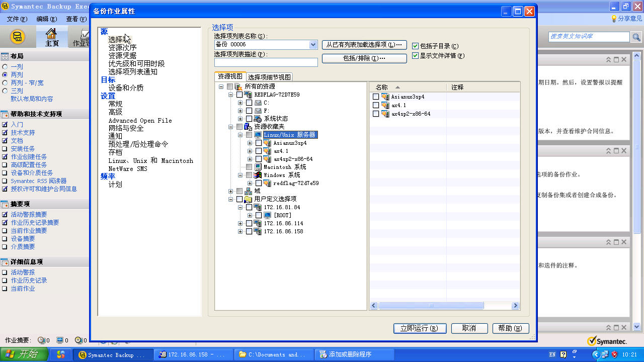This screenshot has height=362, width=644.
Task: Click 立即运行 button
Action: pos(420,328)
